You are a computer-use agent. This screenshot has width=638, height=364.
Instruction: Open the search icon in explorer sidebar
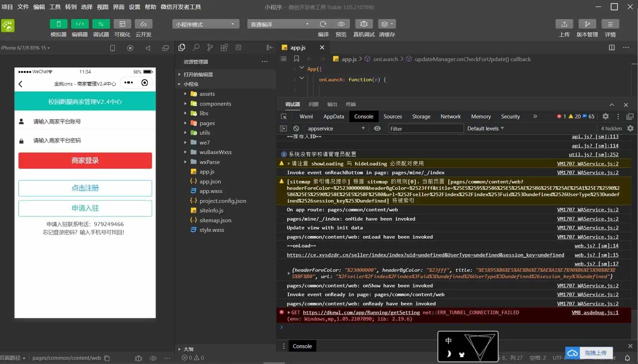[x=196, y=47]
